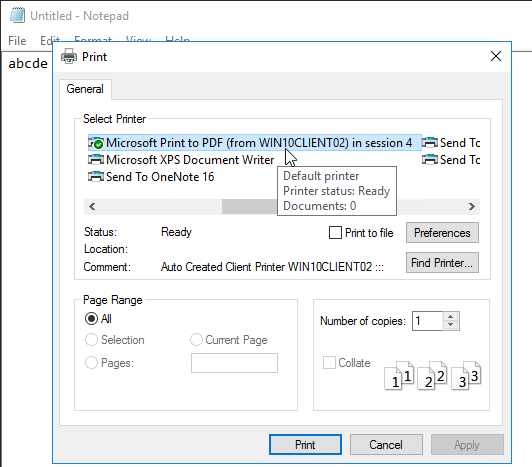Click the greyed Apply button
This screenshot has height=467, width=532.
(x=467, y=445)
